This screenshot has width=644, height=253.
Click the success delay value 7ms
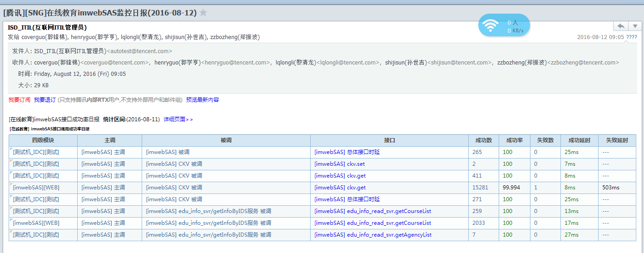coord(570,164)
